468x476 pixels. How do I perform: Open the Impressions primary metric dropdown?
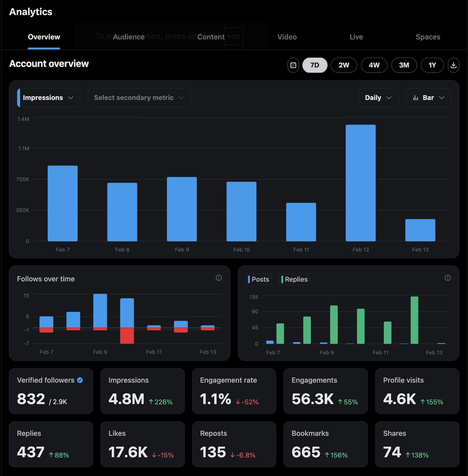click(49, 98)
